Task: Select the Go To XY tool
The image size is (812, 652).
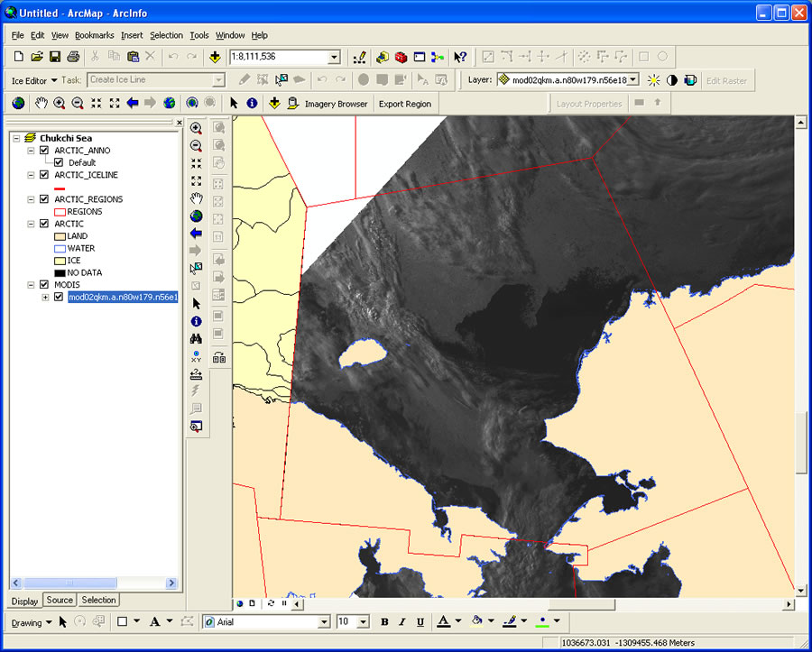Action: point(197,355)
